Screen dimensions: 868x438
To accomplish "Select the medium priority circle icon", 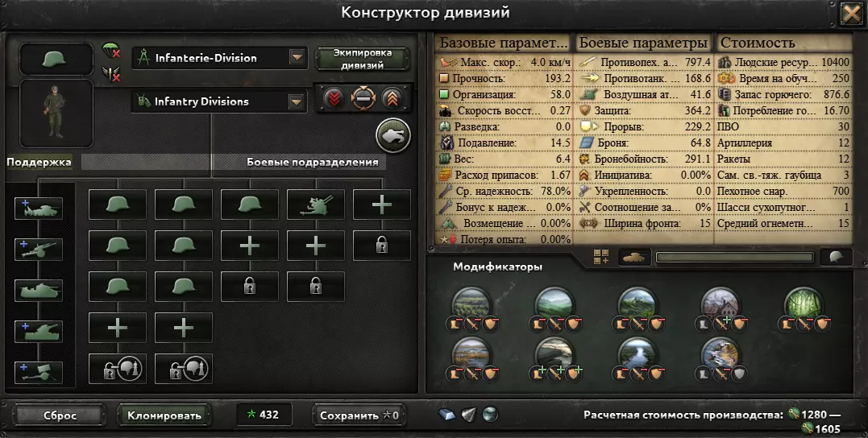I will coord(363,99).
